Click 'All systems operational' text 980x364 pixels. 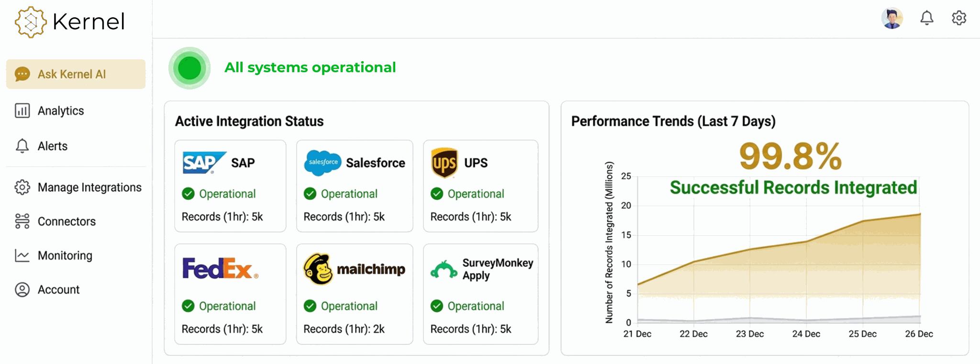[x=310, y=67]
